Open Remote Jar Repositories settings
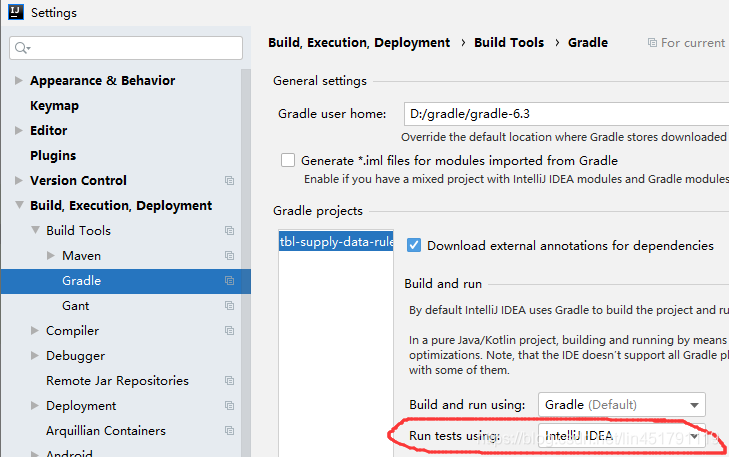Image resolution: width=729 pixels, height=457 pixels. 117,381
